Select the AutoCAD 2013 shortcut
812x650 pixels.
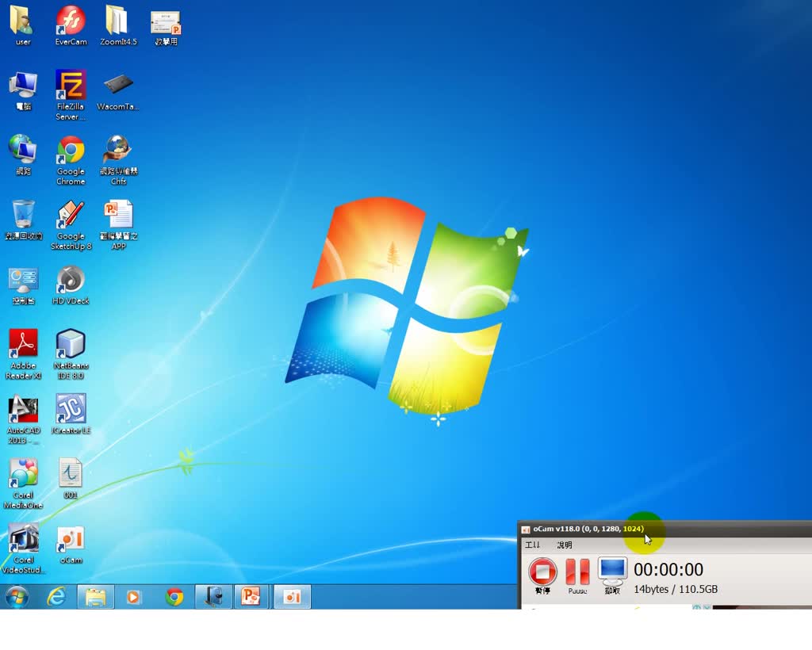23,419
